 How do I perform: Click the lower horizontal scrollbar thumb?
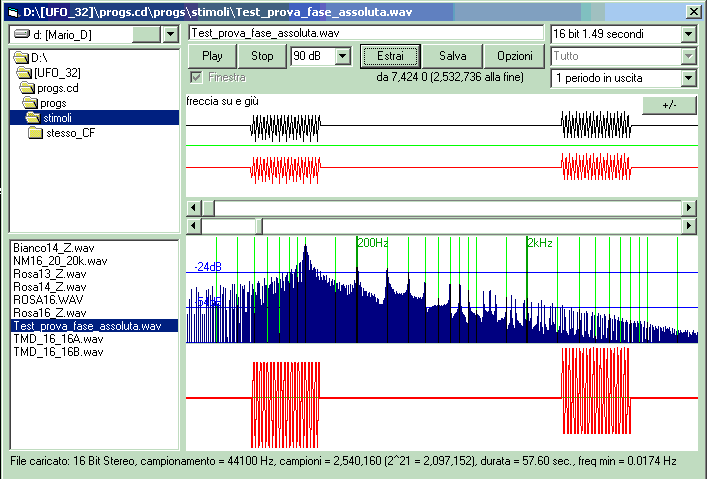point(259,226)
